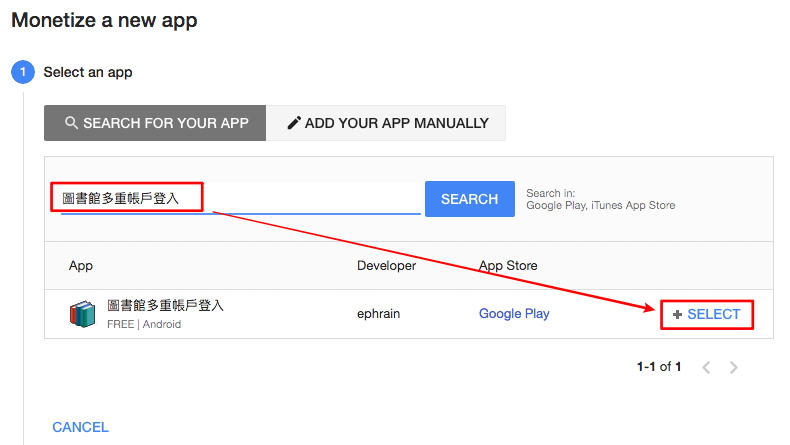Click developer name ephrain
Viewport: 790px width, 445px height.
(x=378, y=313)
